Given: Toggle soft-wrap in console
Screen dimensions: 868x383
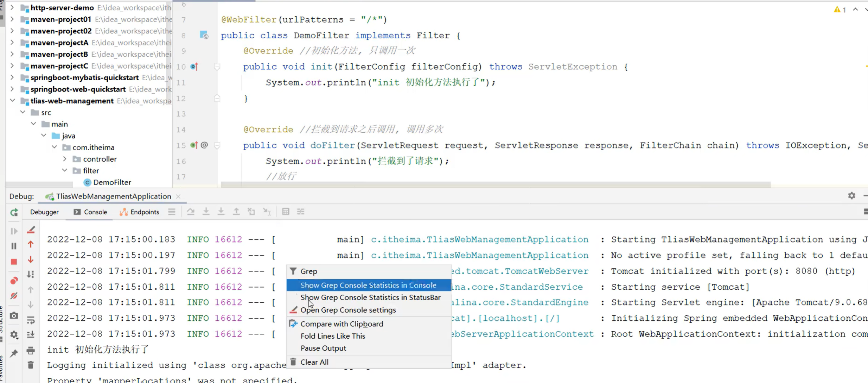Looking at the screenshot, I should point(31,320).
